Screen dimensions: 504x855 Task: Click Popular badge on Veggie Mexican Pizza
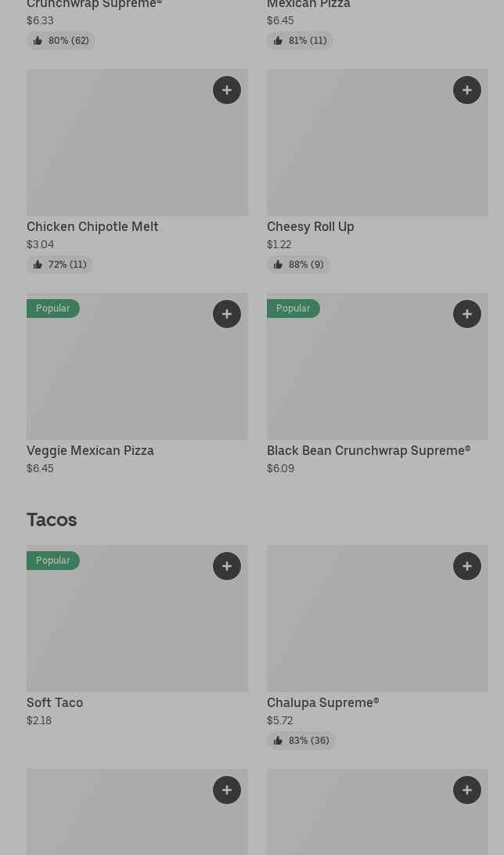point(53,308)
